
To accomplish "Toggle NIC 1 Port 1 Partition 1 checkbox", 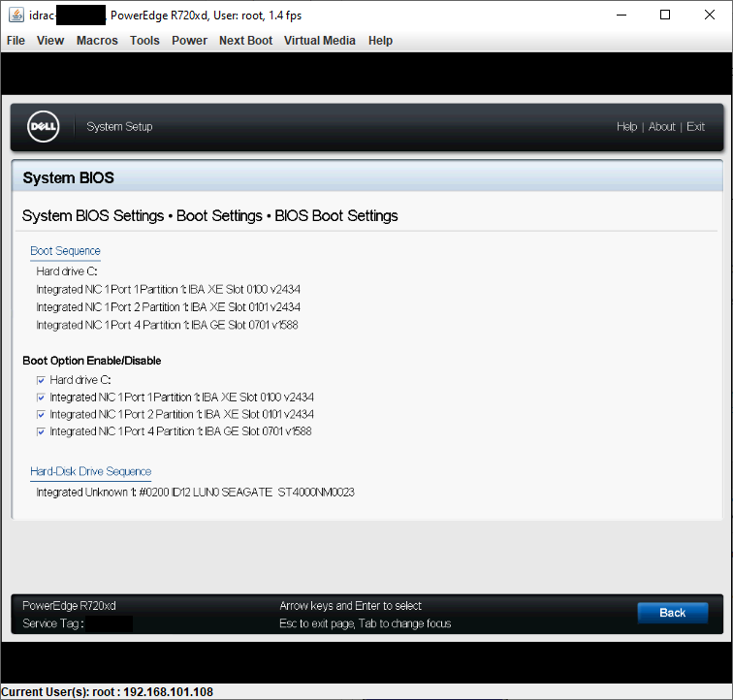I will coord(41,398).
